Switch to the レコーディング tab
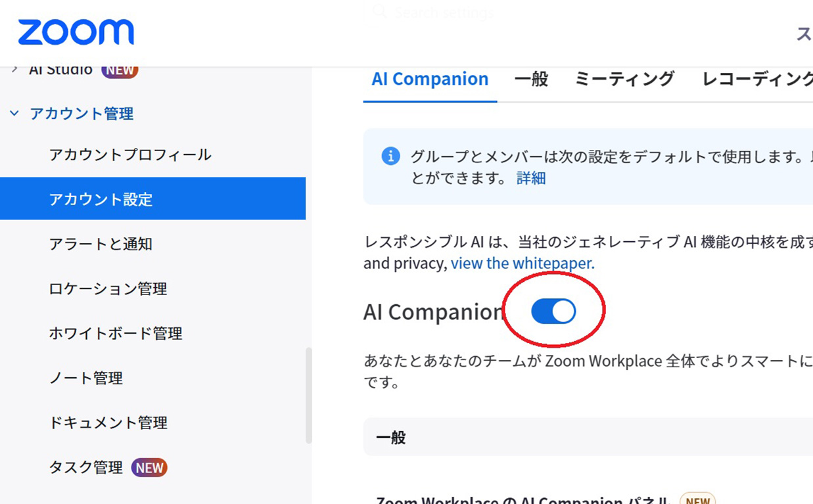The height and width of the screenshot is (504, 813). [x=757, y=79]
